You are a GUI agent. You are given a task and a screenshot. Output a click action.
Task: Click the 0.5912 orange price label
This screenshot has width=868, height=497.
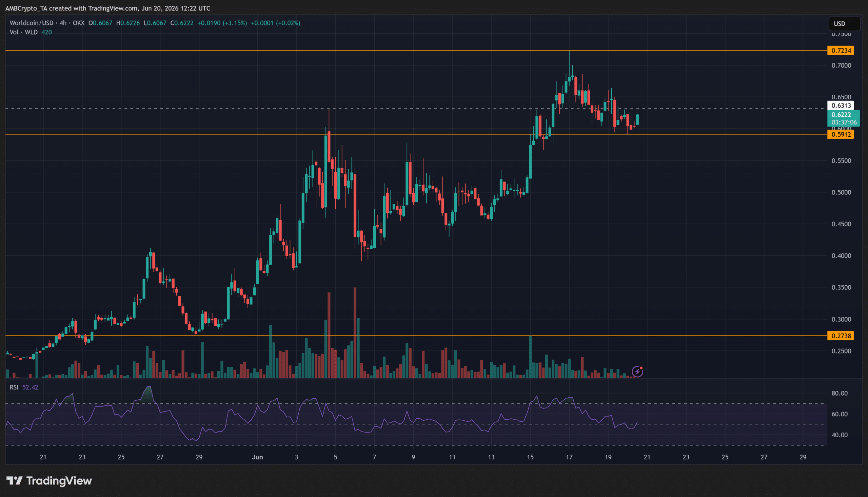pos(841,134)
